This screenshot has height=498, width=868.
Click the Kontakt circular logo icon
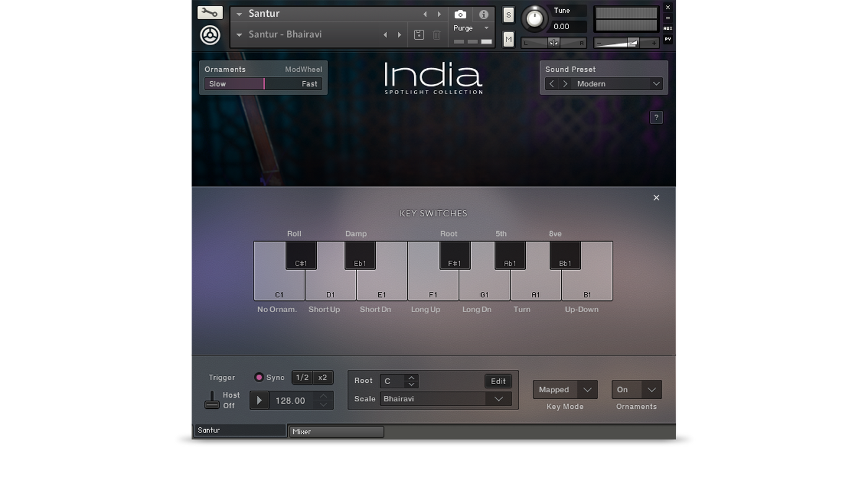coord(210,35)
